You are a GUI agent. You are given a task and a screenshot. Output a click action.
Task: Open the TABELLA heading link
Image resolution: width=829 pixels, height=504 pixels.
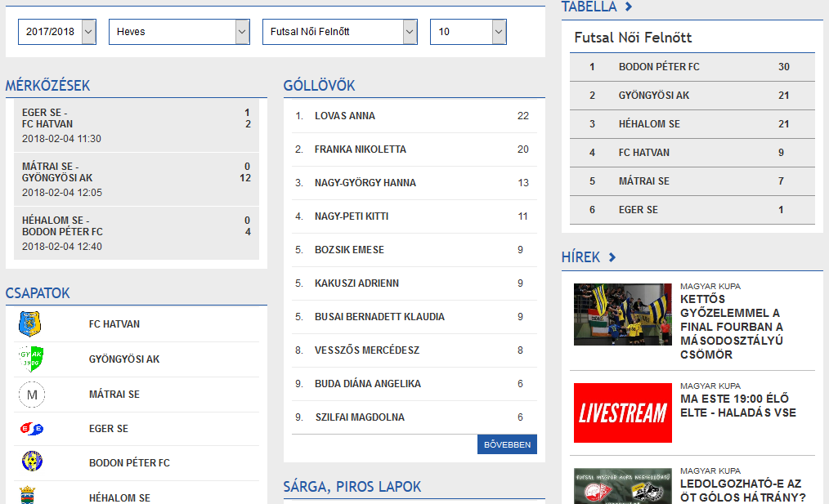click(589, 7)
